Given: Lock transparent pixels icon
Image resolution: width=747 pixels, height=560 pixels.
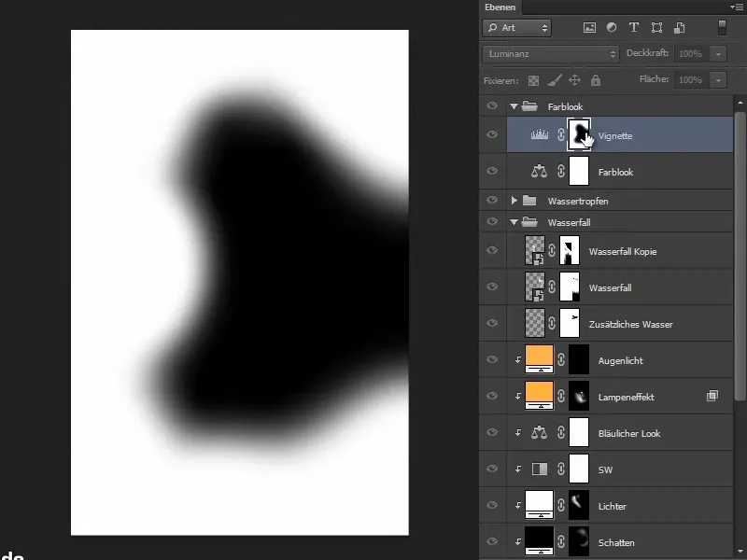Looking at the screenshot, I should [533, 80].
